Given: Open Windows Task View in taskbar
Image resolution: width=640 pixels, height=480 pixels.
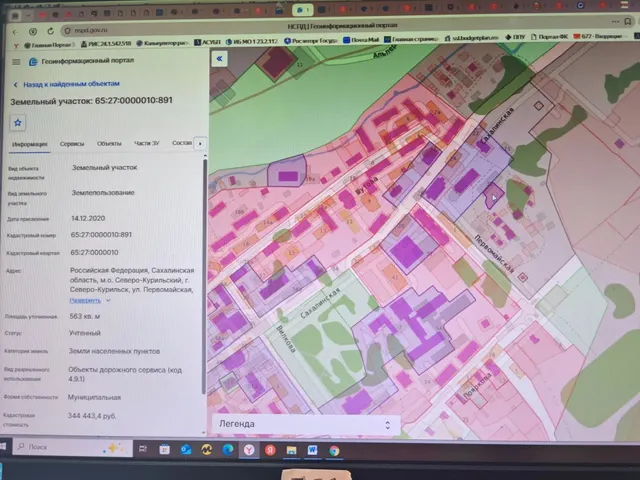Looking at the screenshot, I should tap(143, 449).
